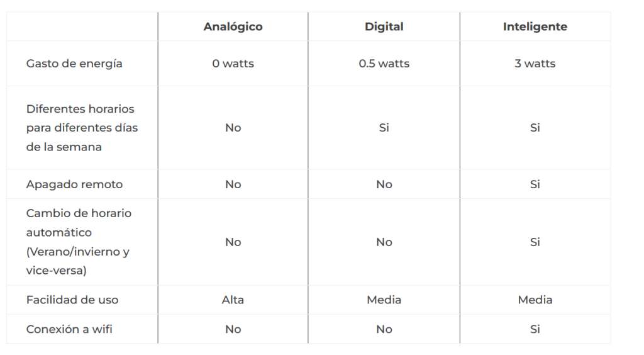Click the 0 watts cell
This screenshot has width=644, height=355.
tap(233, 64)
